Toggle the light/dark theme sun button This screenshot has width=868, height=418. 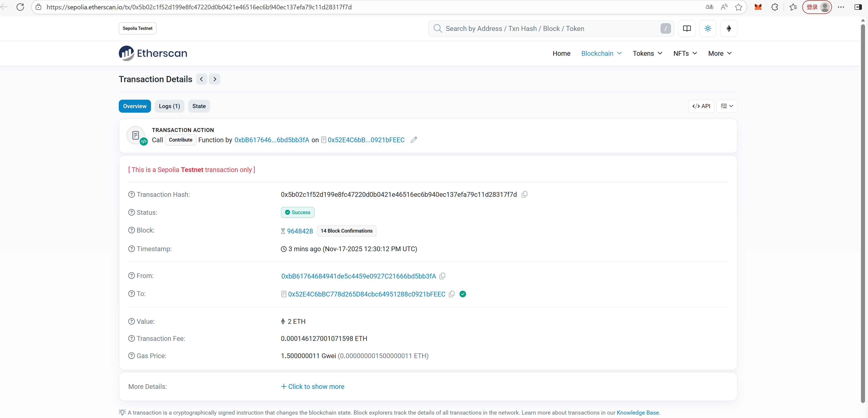(x=708, y=29)
